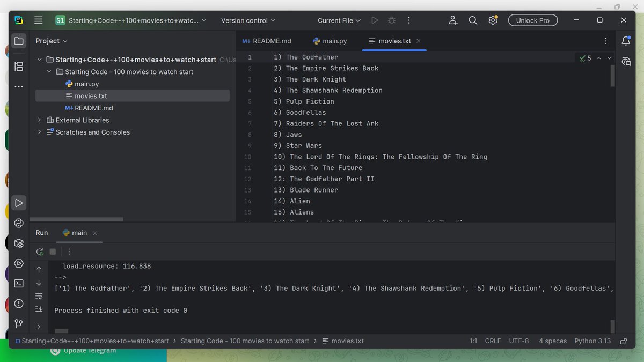Click movies.txt breadcrumb in status bar
This screenshot has width=644, height=362.
[x=343, y=341]
